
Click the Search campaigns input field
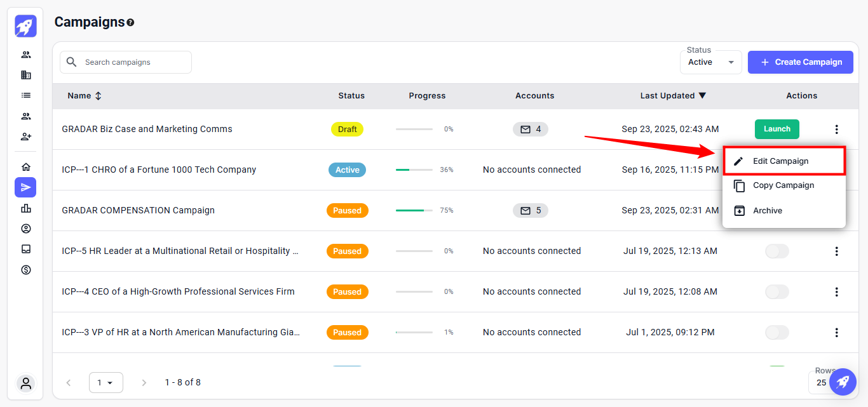coord(126,62)
